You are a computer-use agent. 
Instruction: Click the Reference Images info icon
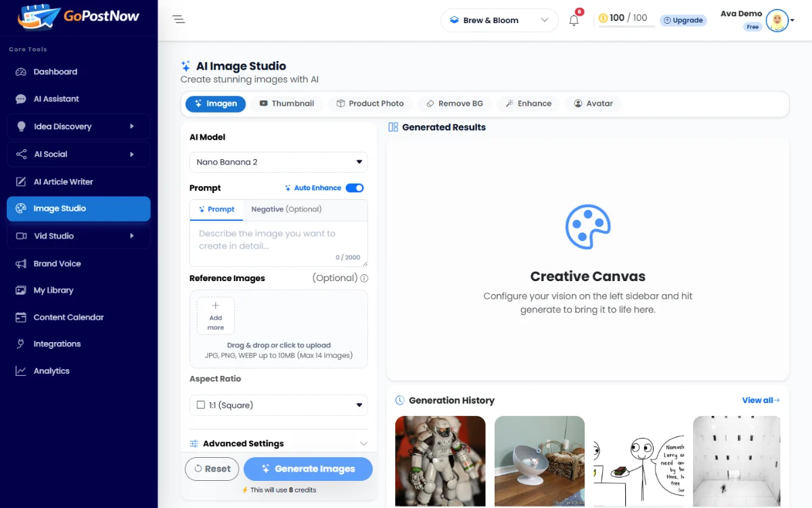click(x=364, y=278)
